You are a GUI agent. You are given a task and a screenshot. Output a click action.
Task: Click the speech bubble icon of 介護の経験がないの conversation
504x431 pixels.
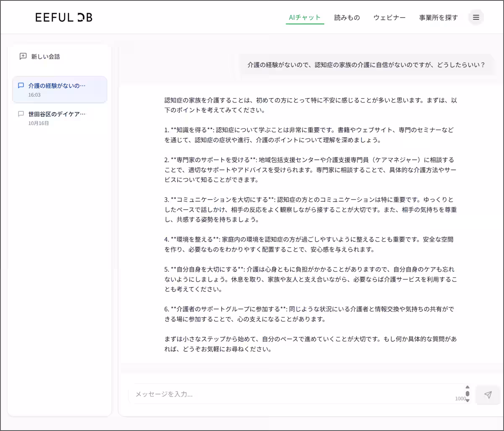pyautogui.click(x=20, y=85)
